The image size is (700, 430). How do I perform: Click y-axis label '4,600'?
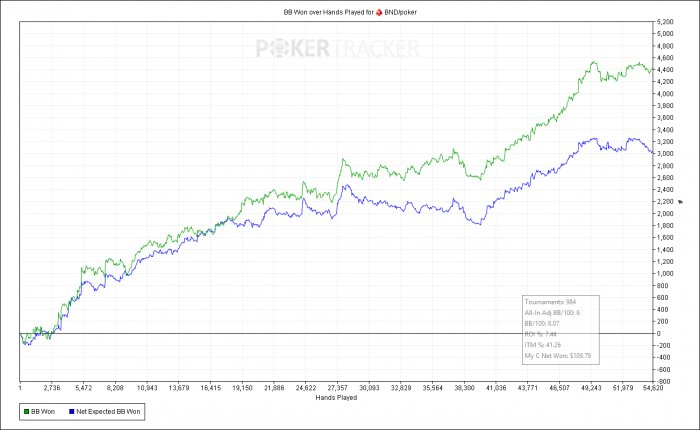(x=665, y=58)
